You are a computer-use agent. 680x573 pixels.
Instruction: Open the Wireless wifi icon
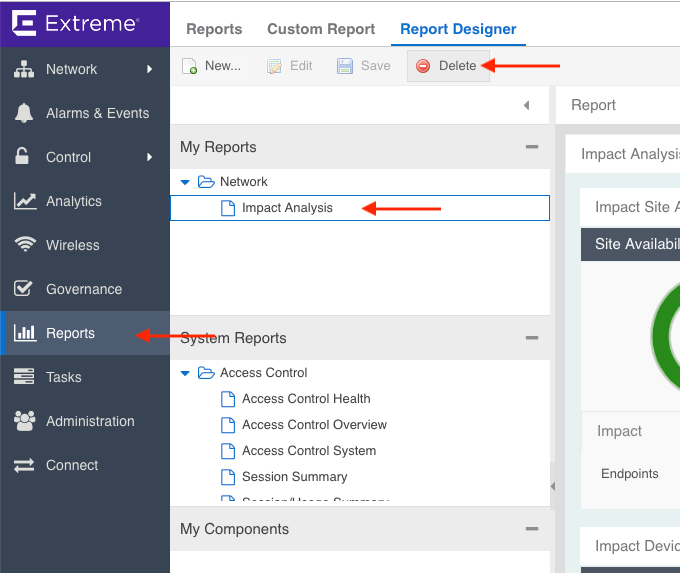click(25, 244)
